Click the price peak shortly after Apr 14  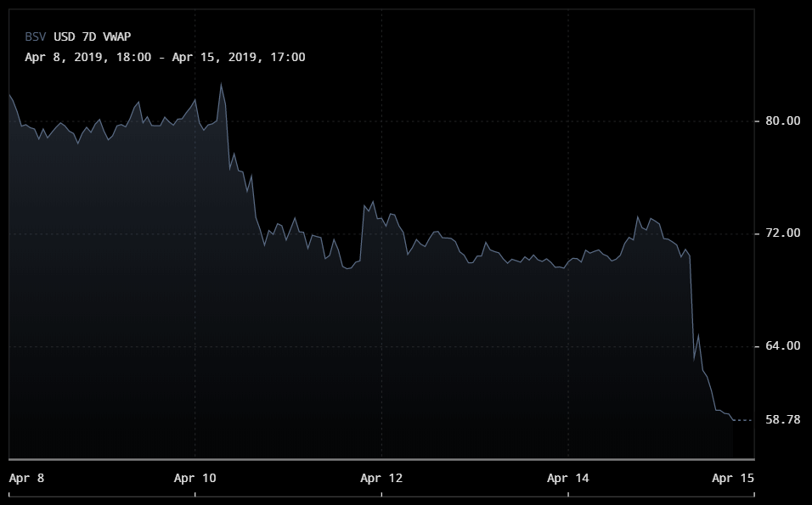coord(637,217)
